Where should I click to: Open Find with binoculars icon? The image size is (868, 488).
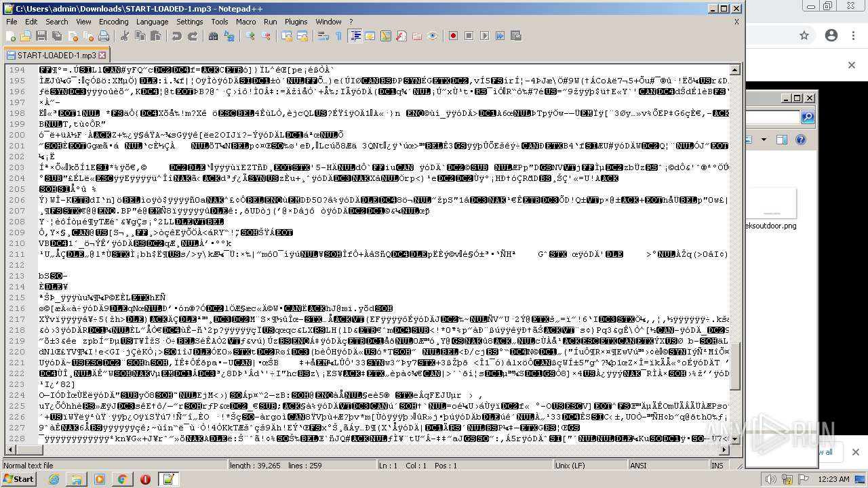point(214,36)
